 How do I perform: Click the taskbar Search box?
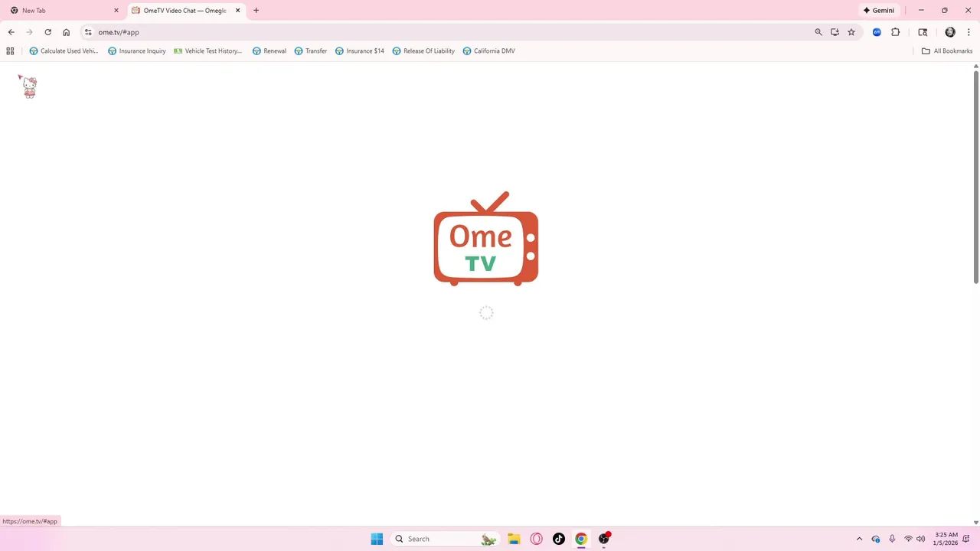click(446, 539)
